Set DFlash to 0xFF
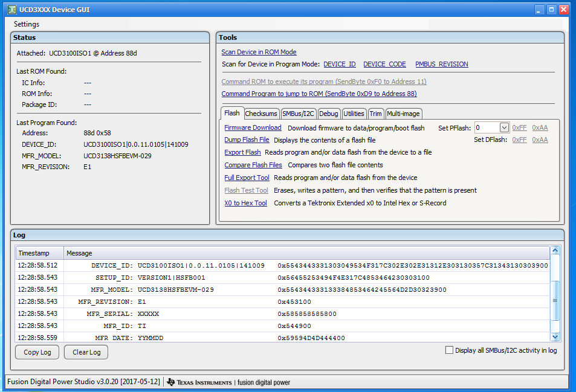Screen dimensions: 576x392 tap(519, 140)
